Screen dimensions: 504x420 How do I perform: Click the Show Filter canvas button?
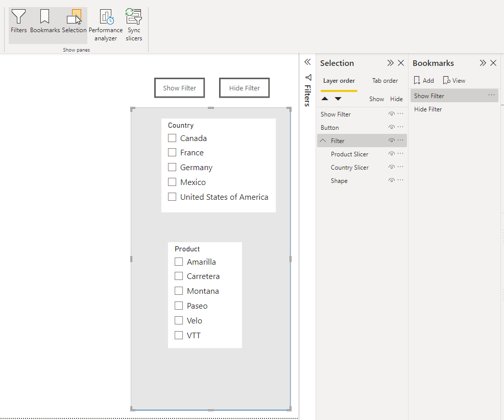pos(179,88)
